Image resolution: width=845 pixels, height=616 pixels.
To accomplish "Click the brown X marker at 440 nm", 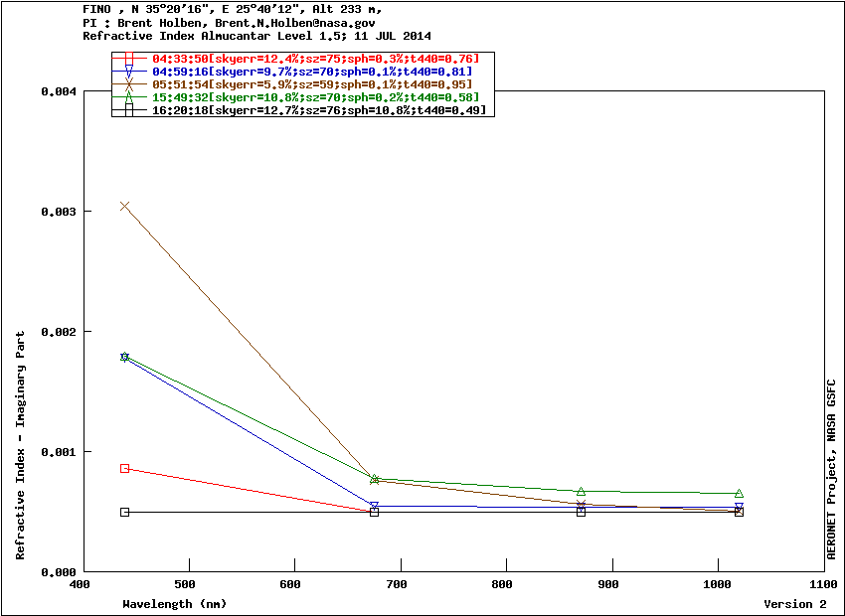I will point(125,206).
